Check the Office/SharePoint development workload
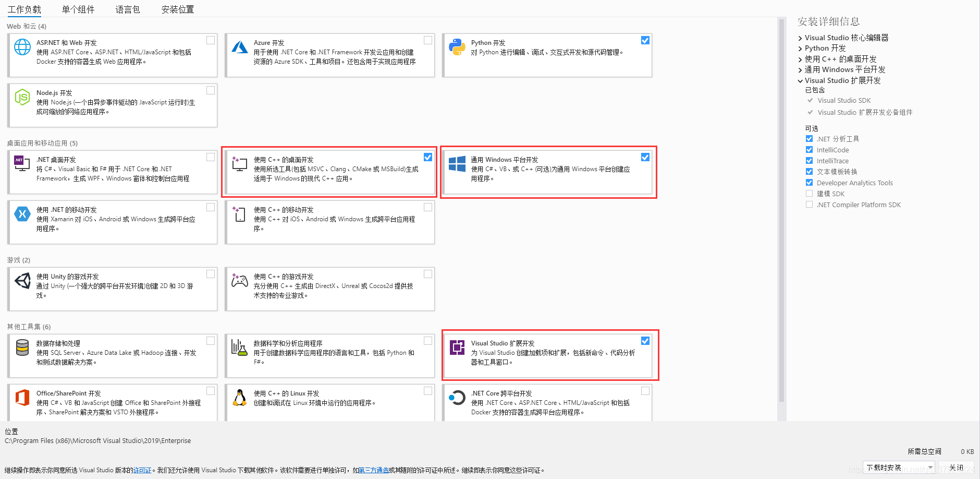 pyautogui.click(x=211, y=391)
